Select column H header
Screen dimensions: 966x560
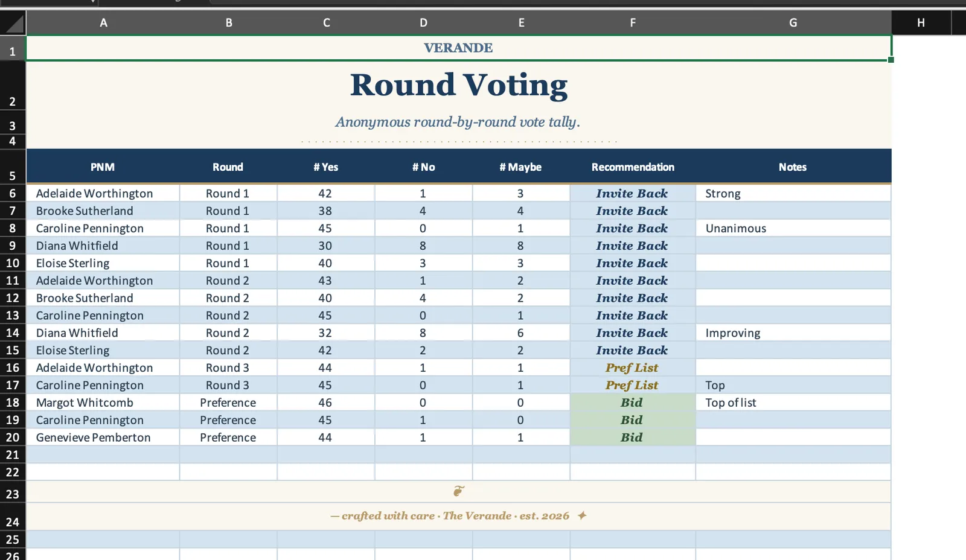(x=921, y=23)
